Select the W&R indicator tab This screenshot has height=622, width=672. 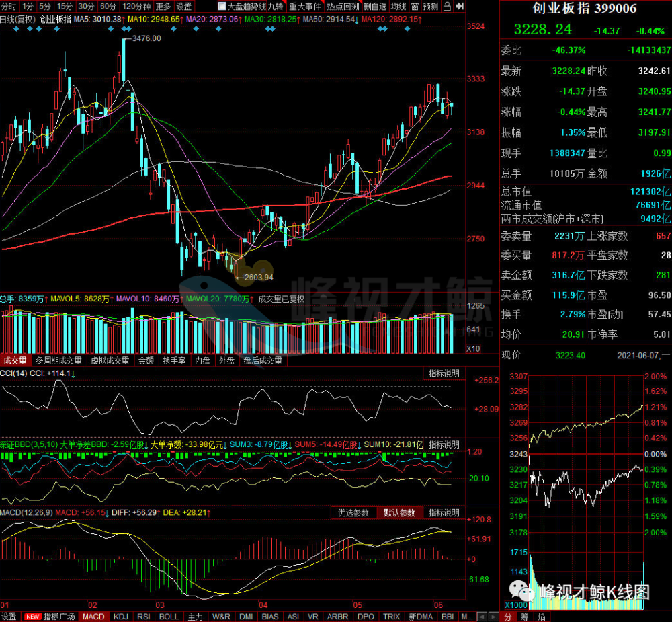pyautogui.click(x=221, y=617)
